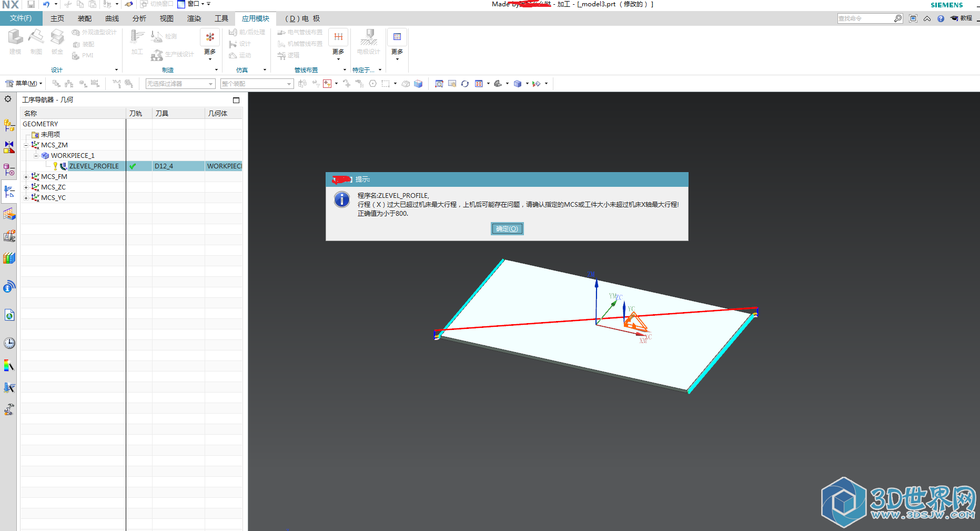Image resolution: width=980 pixels, height=531 pixels.
Task: Open the 无选择过滤器 selection filter dropdown
Action: tap(180, 84)
